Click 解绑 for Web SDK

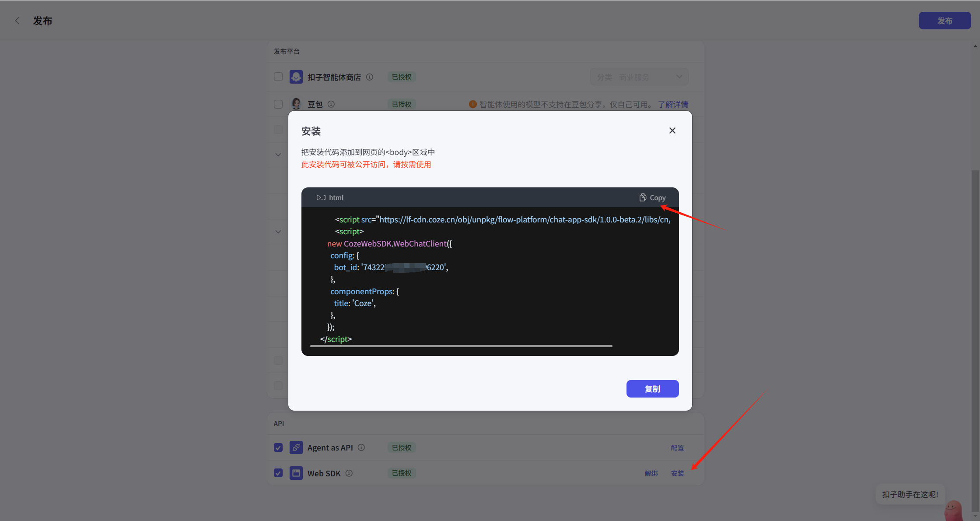(x=651, y=473)
